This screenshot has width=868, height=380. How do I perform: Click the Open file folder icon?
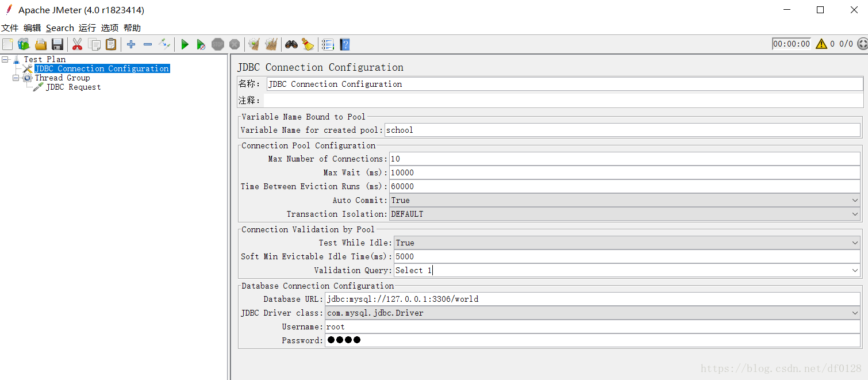41,44
